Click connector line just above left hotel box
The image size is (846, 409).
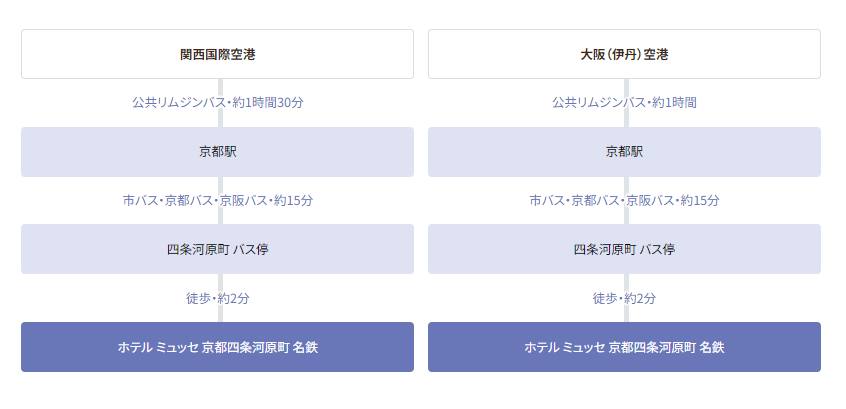(220, 316)
